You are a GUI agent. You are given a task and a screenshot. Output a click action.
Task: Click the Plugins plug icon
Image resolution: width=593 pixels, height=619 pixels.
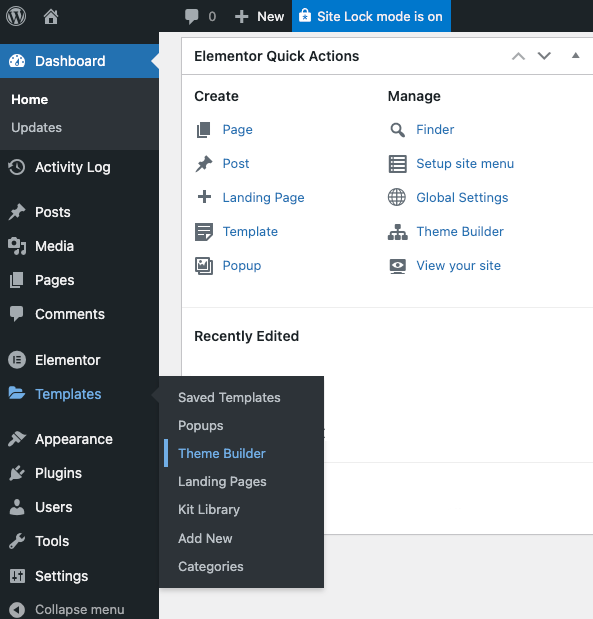17,473
